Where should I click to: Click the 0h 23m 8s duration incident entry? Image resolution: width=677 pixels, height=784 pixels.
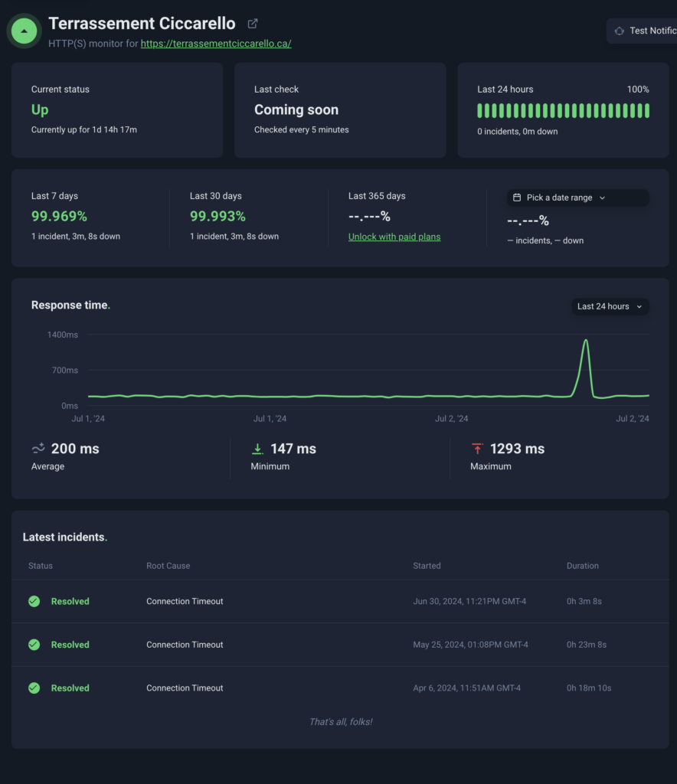[587, 645]
